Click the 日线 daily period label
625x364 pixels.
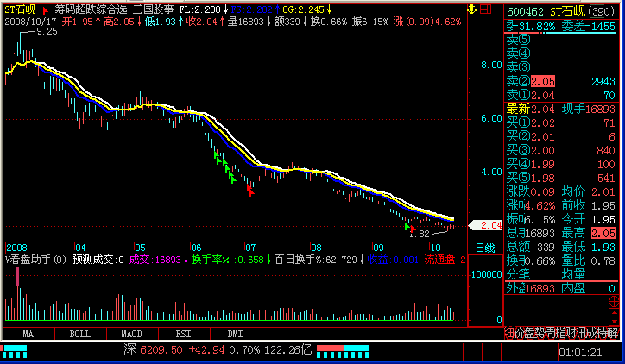pos(485,248)
